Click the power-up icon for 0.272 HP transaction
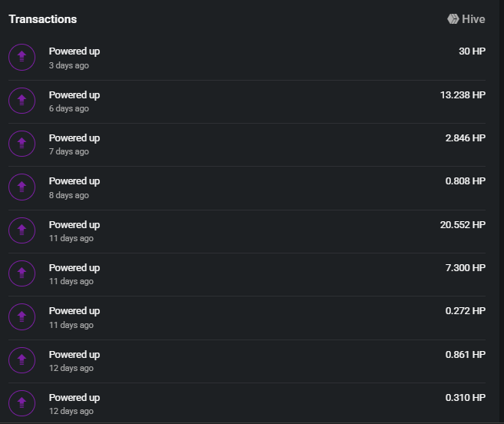Viewport: 504px width, 424px height. 22,317
